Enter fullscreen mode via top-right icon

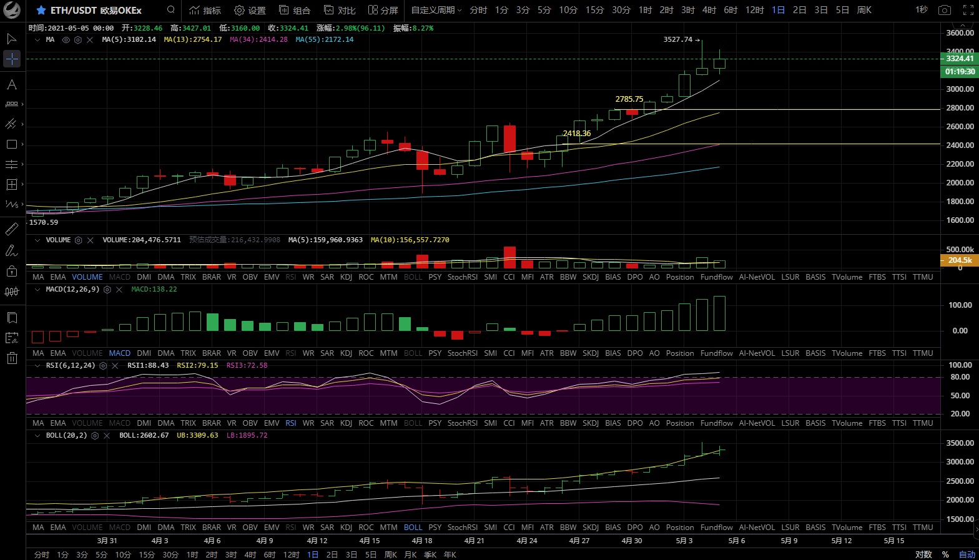click(x=967, y=10)
